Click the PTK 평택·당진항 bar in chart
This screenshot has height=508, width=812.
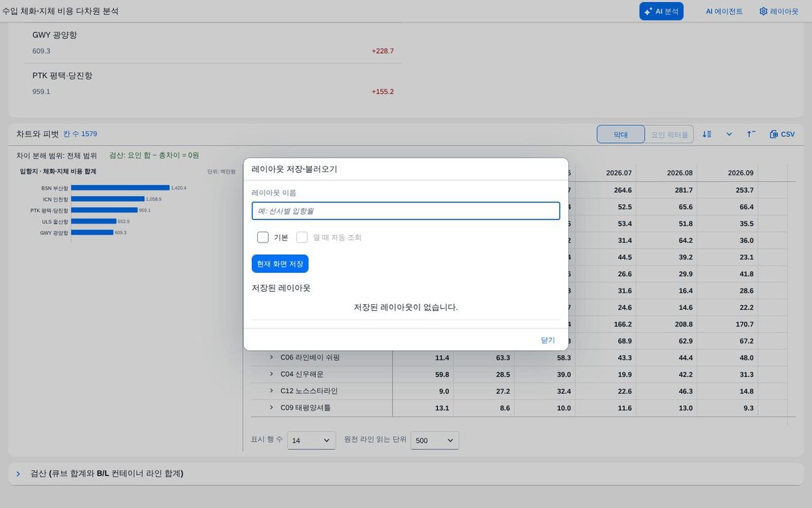[x=104, y=210]
